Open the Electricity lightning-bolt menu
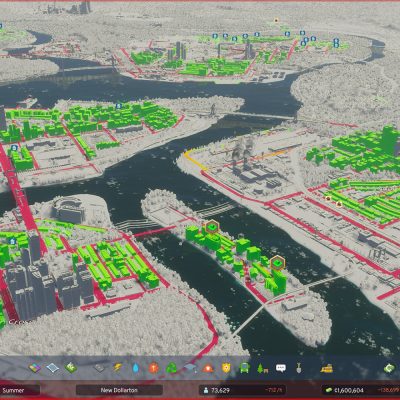Screen dimensions: 400x400 [x=118, y=368]
